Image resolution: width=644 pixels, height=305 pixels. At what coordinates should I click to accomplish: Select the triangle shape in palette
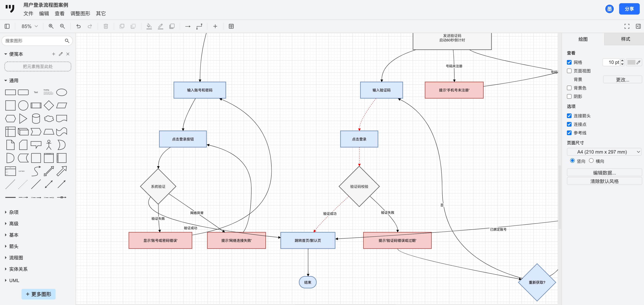[x=23, y=119]
